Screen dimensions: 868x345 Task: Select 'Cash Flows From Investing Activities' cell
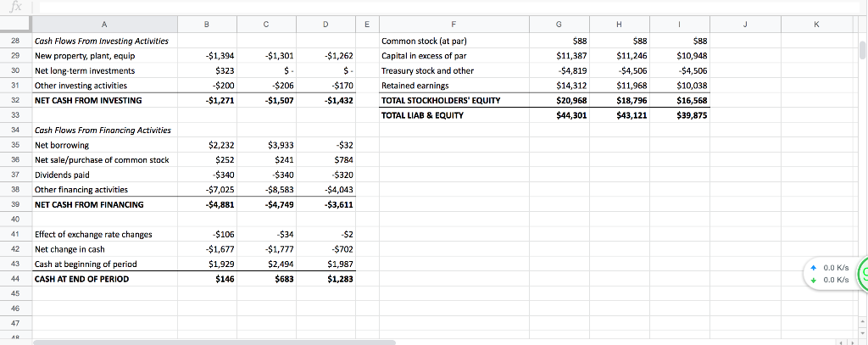[x=104, y=41]
